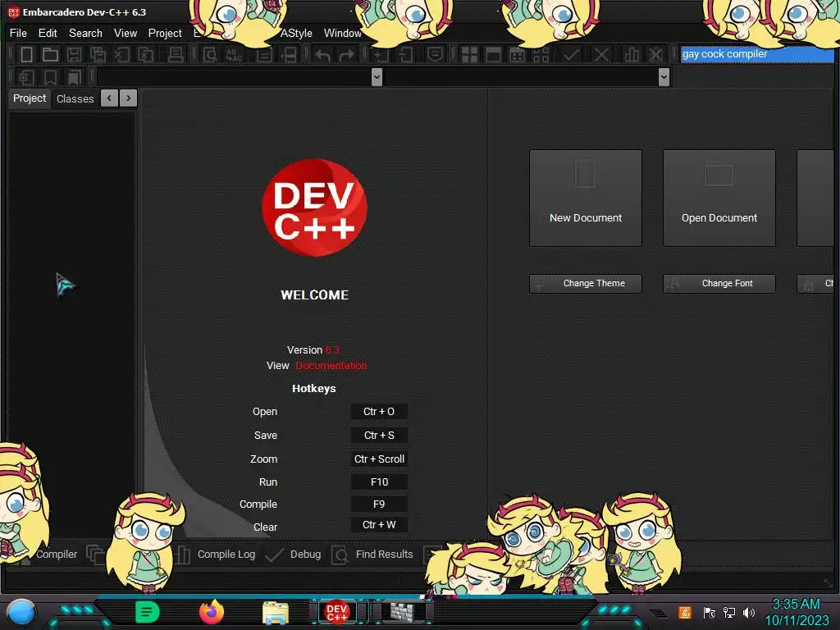
Task: Click the Save toolbar icon
Action: point(74,55)
